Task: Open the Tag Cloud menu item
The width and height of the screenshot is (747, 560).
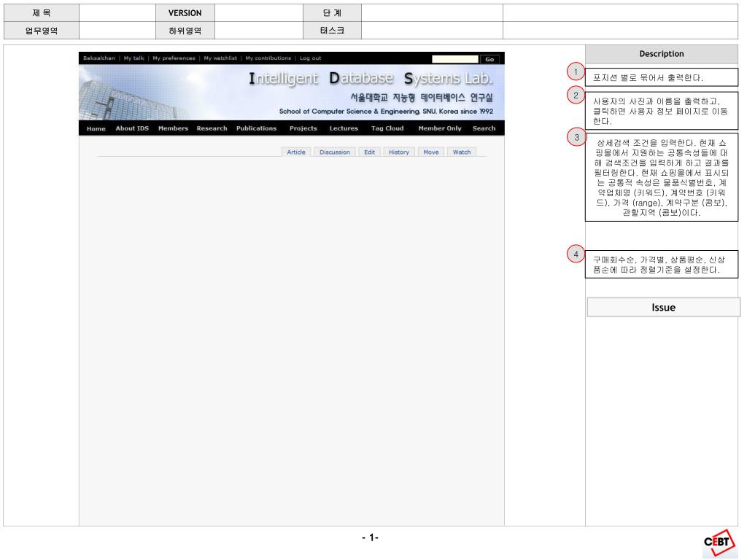Action: tap(387, 128)
